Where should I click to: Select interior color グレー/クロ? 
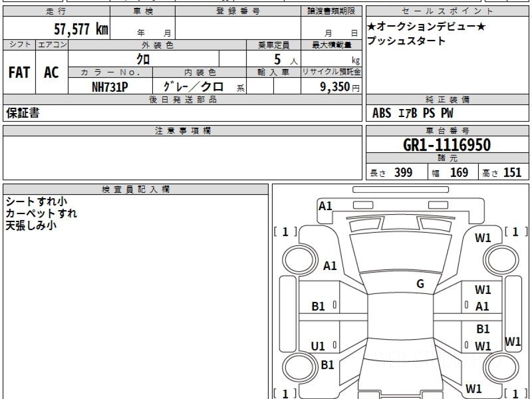coord(194,87)
